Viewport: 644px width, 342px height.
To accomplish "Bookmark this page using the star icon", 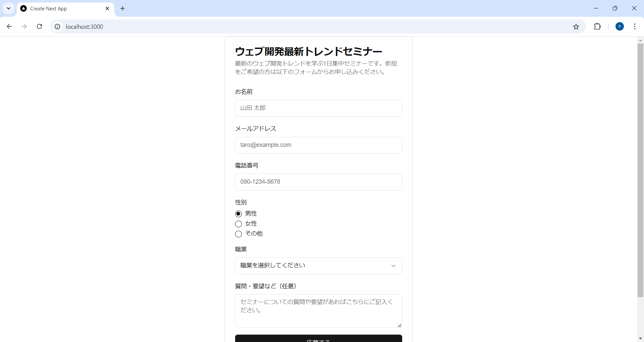I will (x=576, y=27).
